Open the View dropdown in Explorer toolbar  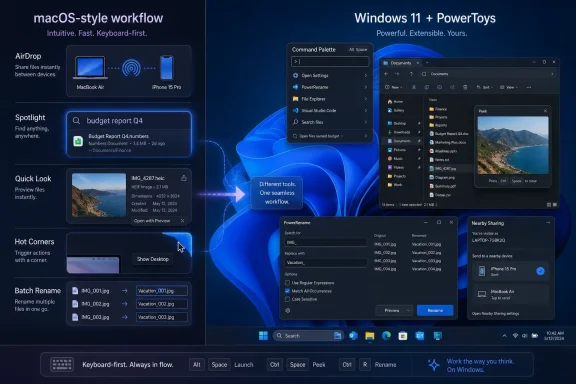[509, 87]
